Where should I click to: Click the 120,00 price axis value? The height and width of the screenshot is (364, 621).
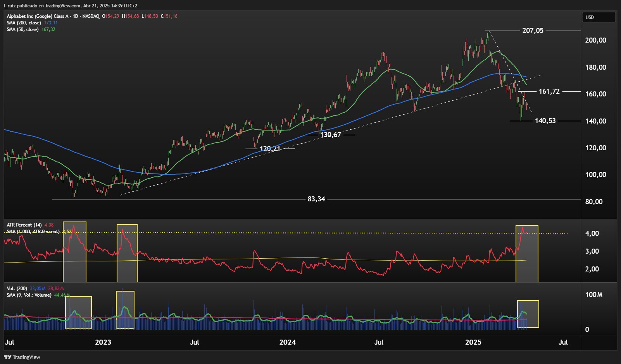pos(595,148)
